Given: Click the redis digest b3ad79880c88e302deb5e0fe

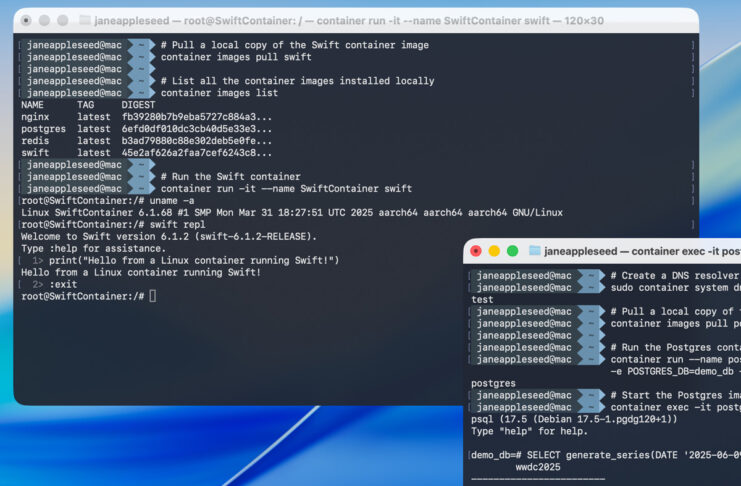Looking at the screenshot, I should coord(197,141).
